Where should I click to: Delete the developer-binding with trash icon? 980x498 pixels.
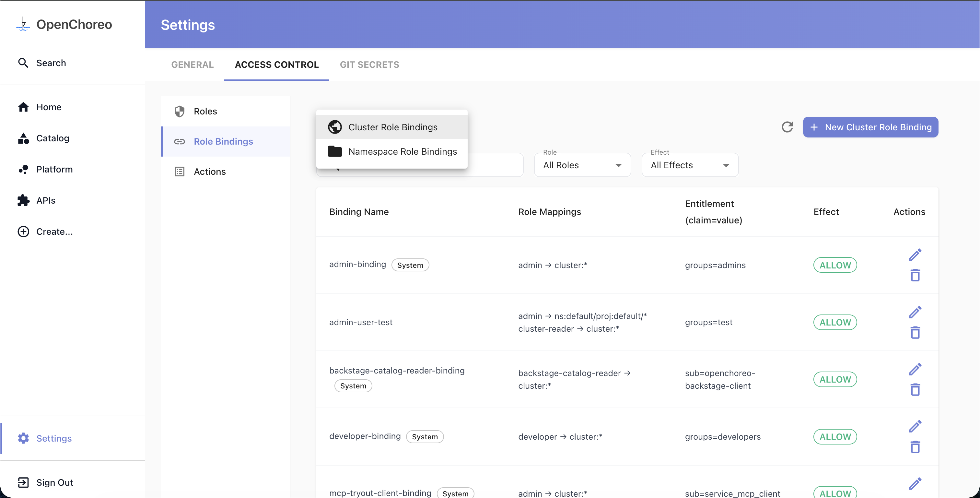915,446
